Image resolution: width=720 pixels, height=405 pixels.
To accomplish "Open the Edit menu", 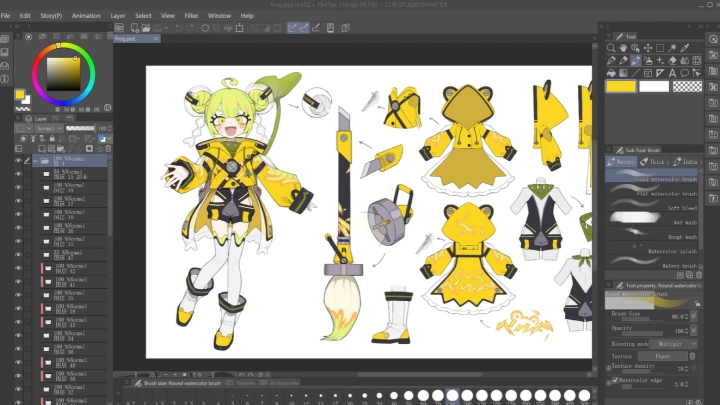I will 25,16.
